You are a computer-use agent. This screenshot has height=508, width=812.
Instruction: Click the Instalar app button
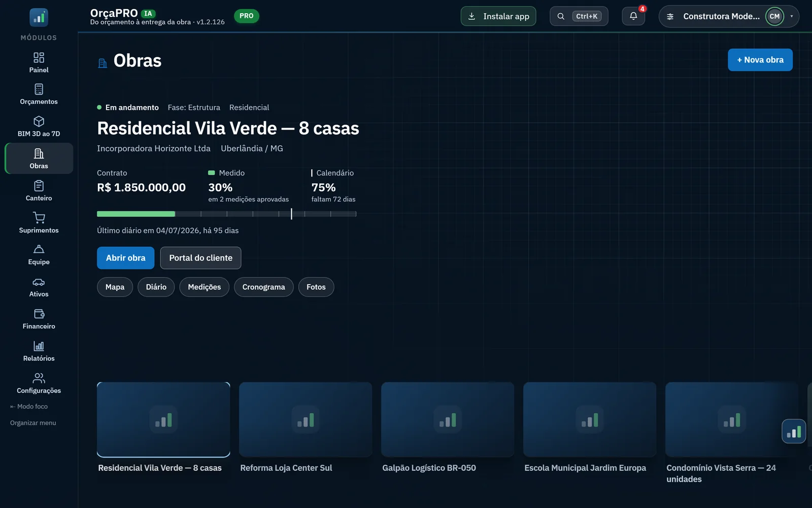point(498,16)
